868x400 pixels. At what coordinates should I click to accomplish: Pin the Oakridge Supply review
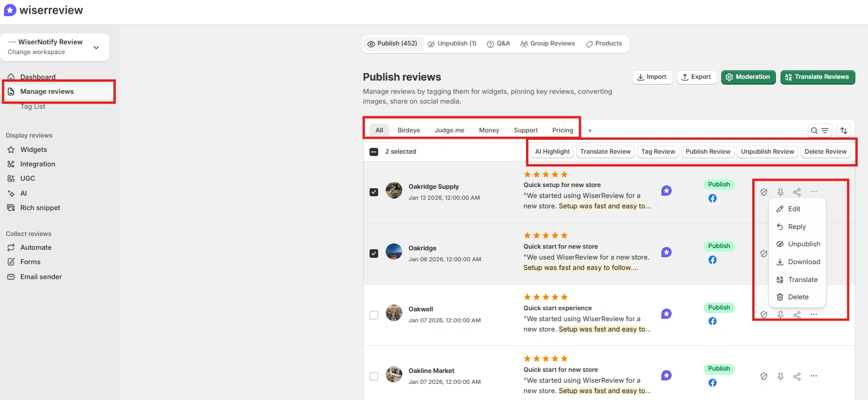tap(780, 192)
